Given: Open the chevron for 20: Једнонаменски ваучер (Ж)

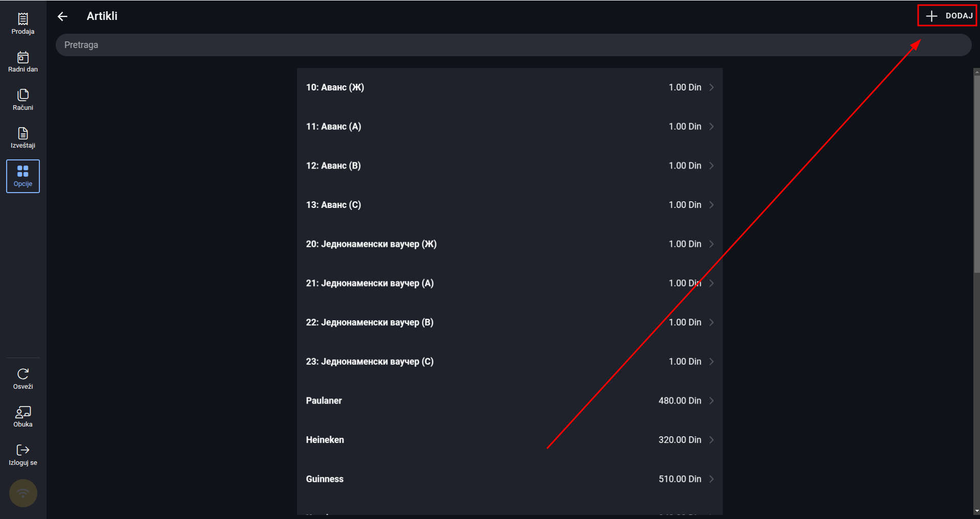Looking at the screenshot, I should pos(711,244).
